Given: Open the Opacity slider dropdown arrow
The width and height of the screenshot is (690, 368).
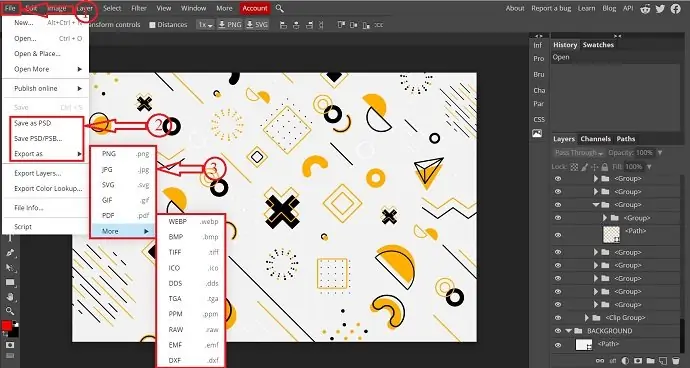Looking at the screenshot, I should [659, 153].
